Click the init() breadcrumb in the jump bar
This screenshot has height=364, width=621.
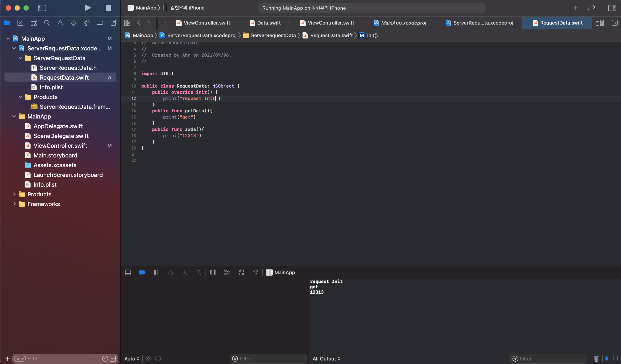372,35
